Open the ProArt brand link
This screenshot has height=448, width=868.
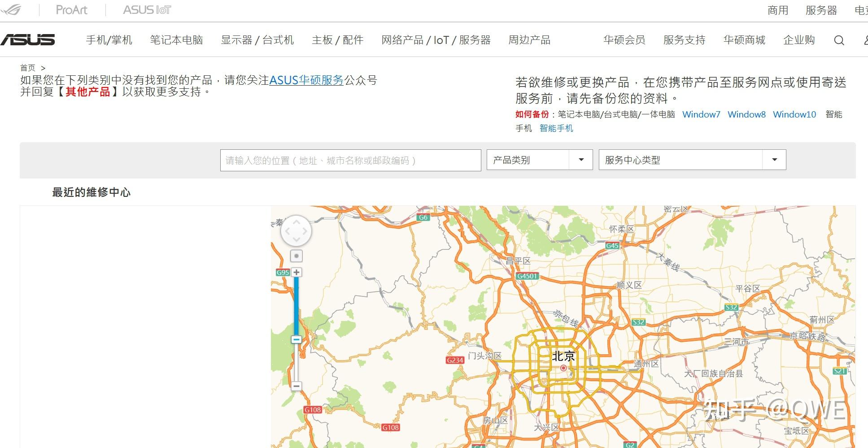pyautogui.click(x=71, y=10)
